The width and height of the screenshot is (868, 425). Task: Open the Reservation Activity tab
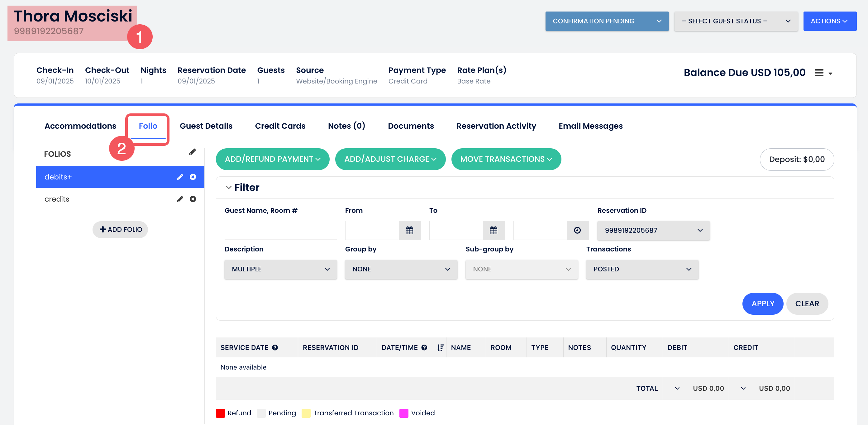(x=496, y=126)
